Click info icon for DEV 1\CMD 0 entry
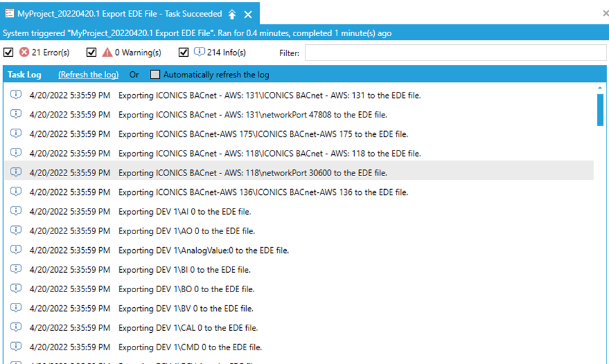Viewport: 609px width, 364px height. tap(16, 347)
